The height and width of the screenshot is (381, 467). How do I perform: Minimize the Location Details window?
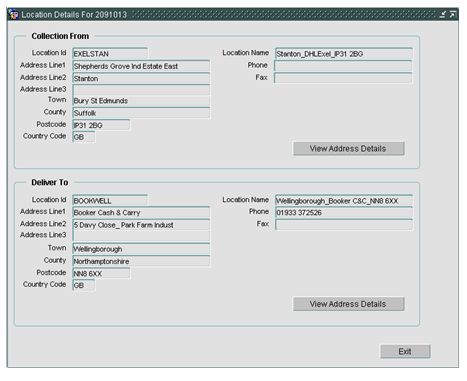442,15
